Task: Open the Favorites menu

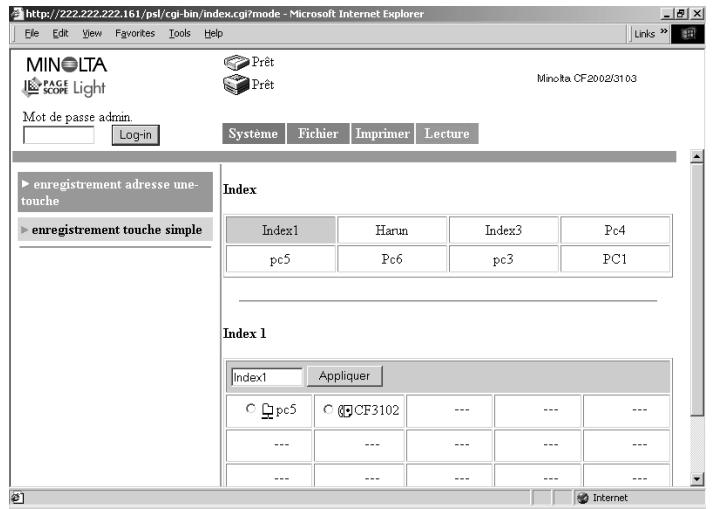Action: [x=135, y=33]
